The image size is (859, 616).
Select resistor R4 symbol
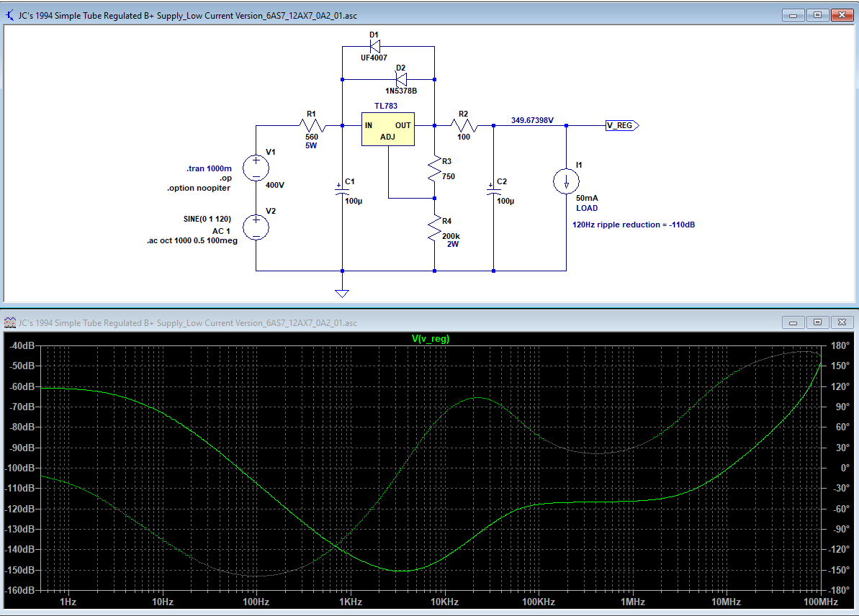tap(434, 228)
